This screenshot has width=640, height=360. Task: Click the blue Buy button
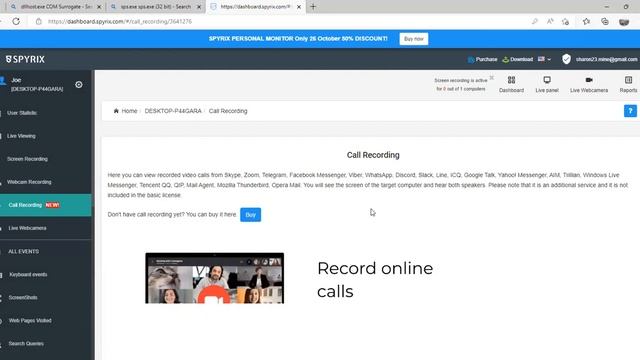250,215
